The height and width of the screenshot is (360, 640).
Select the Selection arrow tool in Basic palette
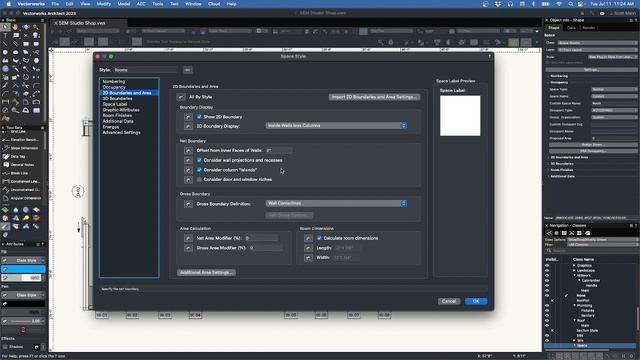pyautogui.click(x=5, y=27)
